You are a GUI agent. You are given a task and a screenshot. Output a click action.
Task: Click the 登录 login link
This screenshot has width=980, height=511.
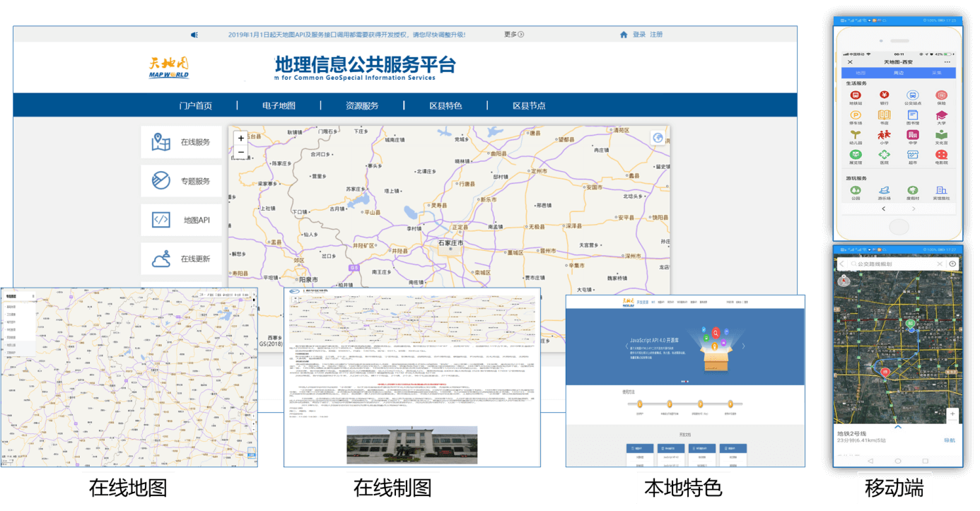click(x=639, y=35)
